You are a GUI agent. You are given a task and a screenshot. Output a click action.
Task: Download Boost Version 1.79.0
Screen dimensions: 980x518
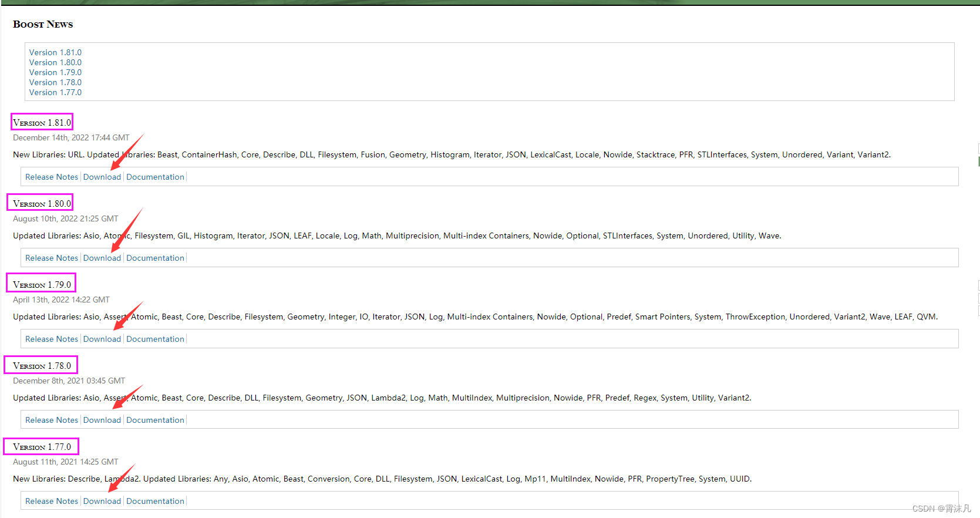coord(102,339)
